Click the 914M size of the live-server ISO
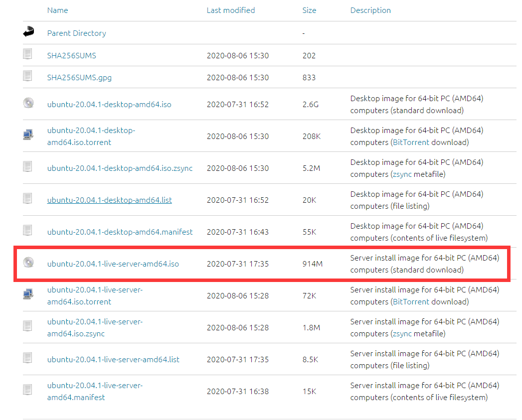The width and height of the screenshot is (522, 420). [x=313, y=264]
